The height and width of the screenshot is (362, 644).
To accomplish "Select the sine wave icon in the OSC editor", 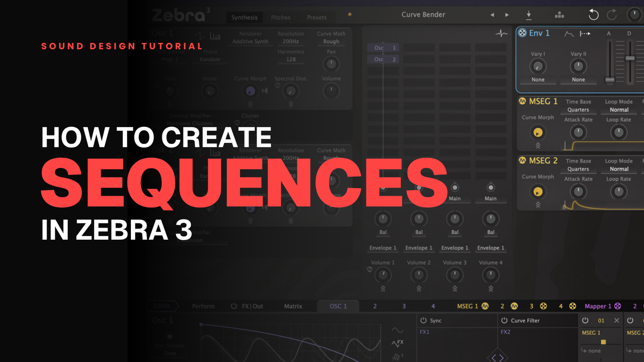I will click(397, 331).
